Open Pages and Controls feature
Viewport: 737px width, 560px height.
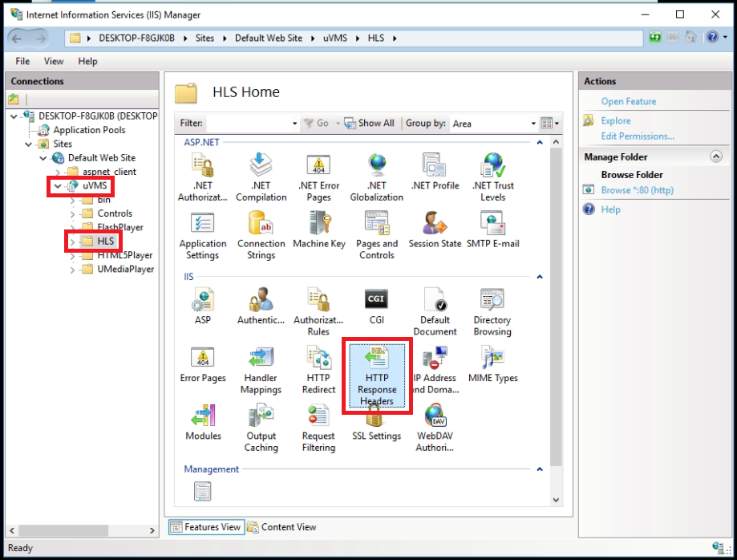(376, 236)
